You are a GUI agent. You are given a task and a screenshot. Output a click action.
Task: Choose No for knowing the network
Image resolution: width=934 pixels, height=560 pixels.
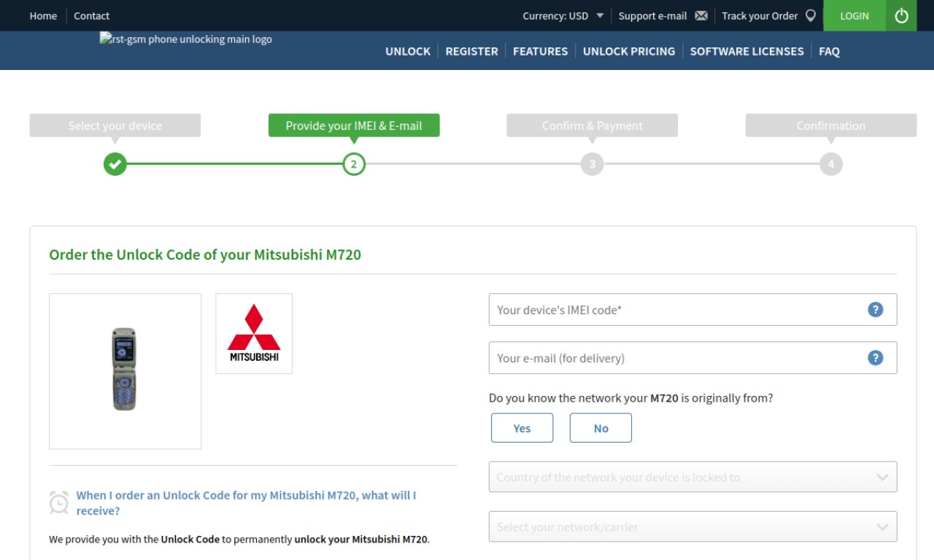(601, 428)
